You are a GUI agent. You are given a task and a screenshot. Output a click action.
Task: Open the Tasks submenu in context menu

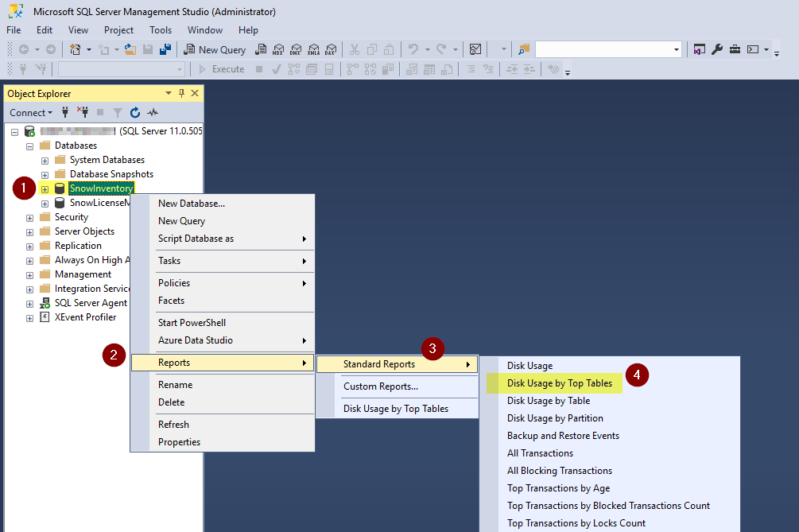pyautogui.click(x=223, y=260)
